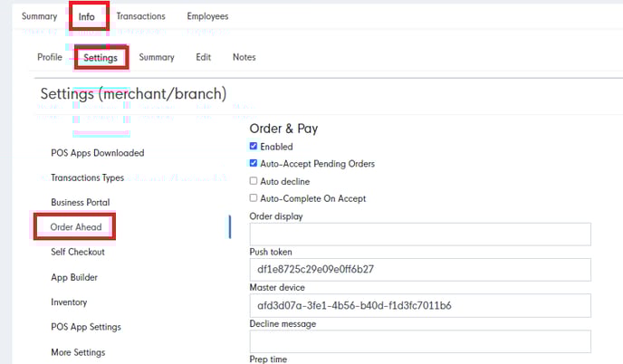Viewport: 623px width, 364px height.
Task: Go to Self Checkout settings
Action: (x=78, y=252)
